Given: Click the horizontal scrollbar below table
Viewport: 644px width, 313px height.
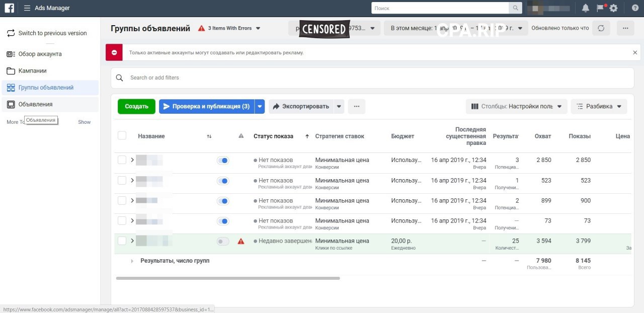Looking at the screenshot, I should click(228, 278).
